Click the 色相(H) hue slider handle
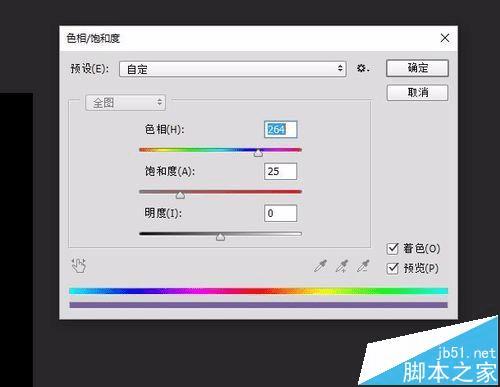 pyautogui.click(x=258, y=153)
